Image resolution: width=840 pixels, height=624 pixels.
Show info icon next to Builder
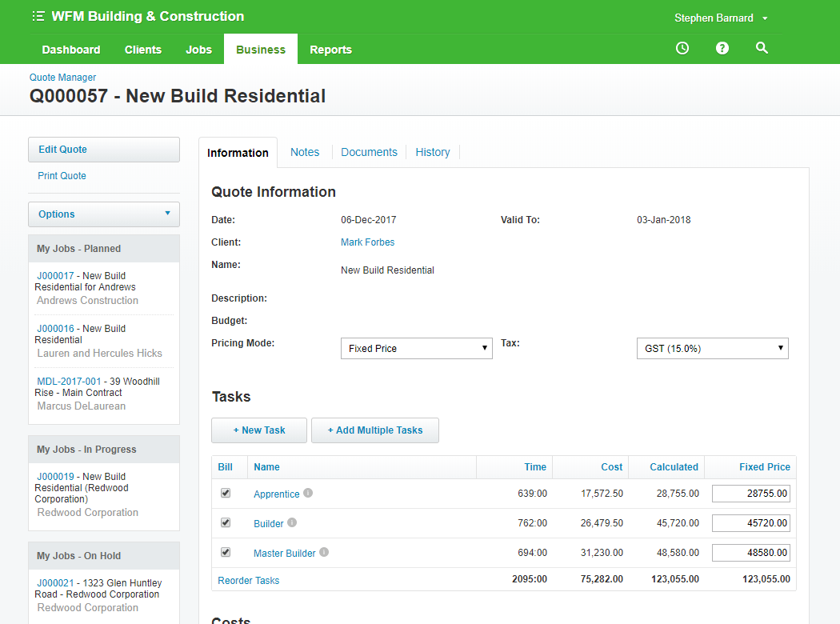click(x=292, y=522)
